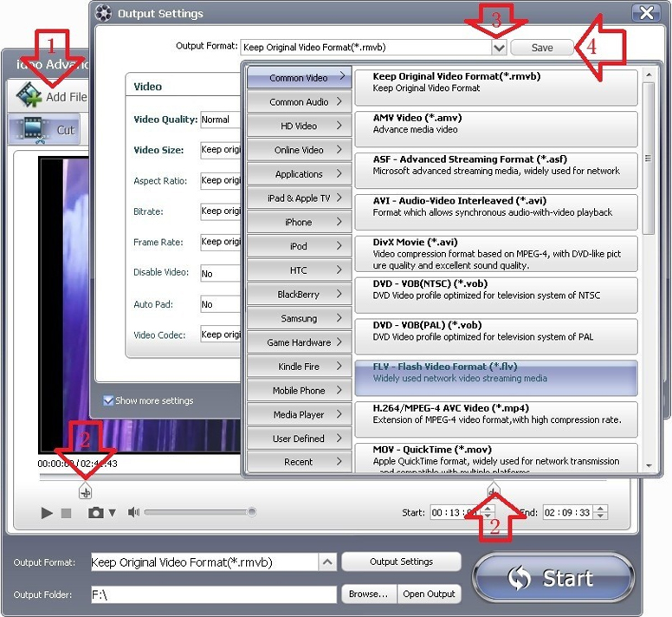
Task: Take a snapshot with camera icon
Action: coord(95,513)
